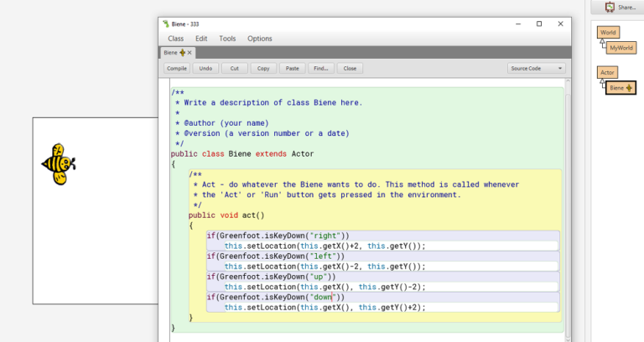The image size is (644, 342).
Task: Click the Paste toolbar button
Action: coord(292,68)
